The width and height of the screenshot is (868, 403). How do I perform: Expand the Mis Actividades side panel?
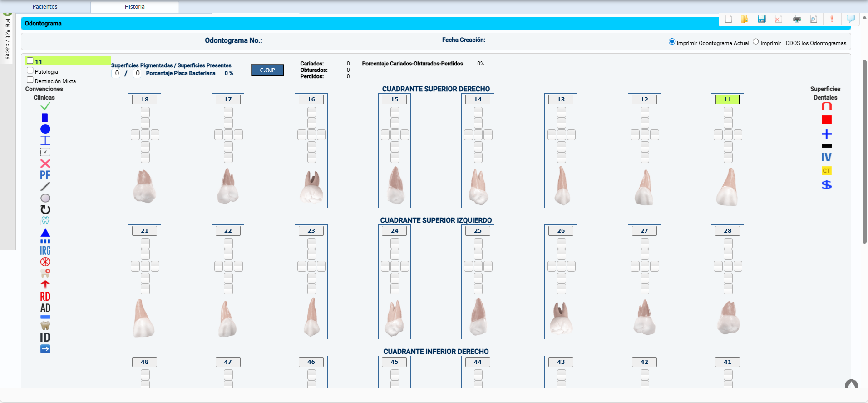(x=8, y=39)
